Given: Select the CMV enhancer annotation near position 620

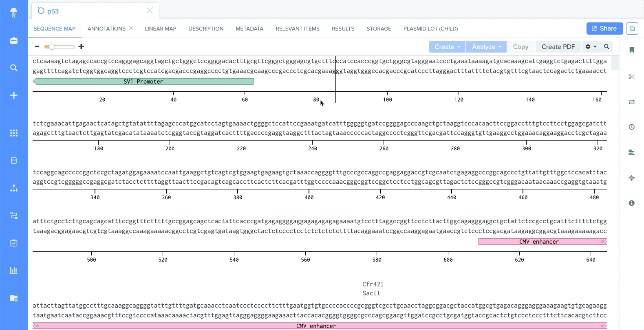Looking at the screenshot, I should (543, 242).
